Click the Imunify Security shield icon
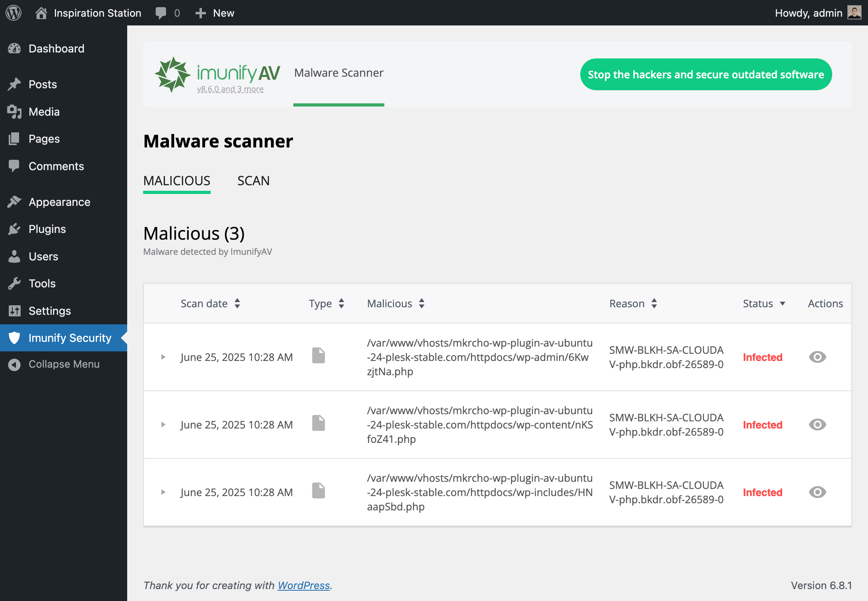868x601 pixels. coord(14,338)
